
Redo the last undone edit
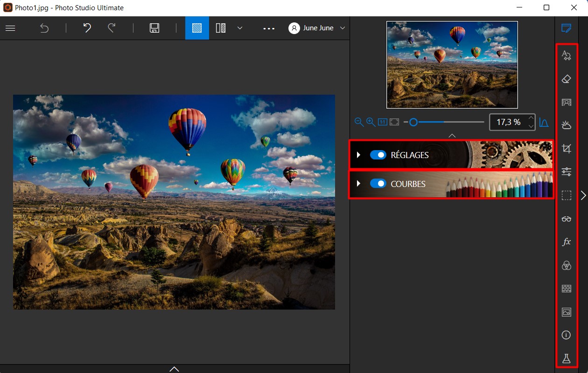pyautogui.click(x=112, y=28)
